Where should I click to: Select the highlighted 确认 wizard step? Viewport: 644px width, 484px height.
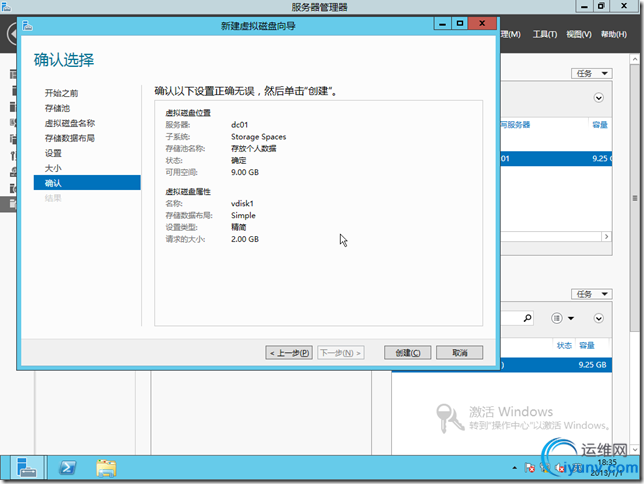coord(87,183)
